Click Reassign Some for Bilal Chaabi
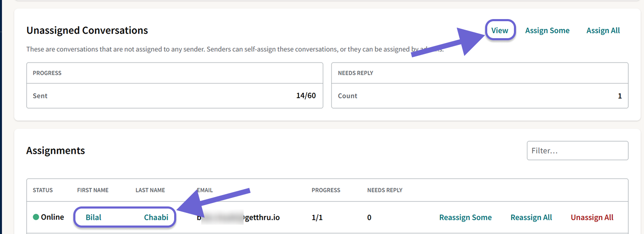Viewport: 644px width, 234px height. tap(465, 217)
